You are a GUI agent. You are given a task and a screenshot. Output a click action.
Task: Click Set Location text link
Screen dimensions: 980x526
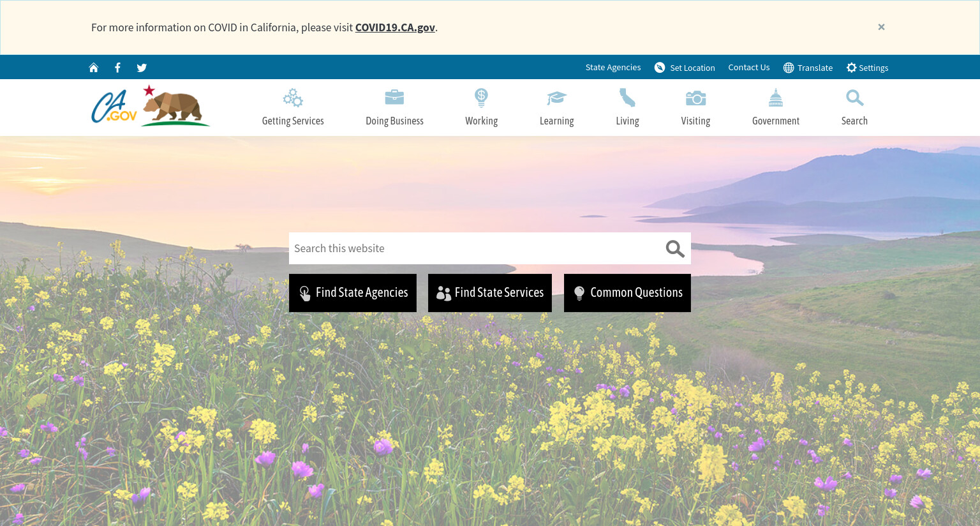(x=692, y=68)
